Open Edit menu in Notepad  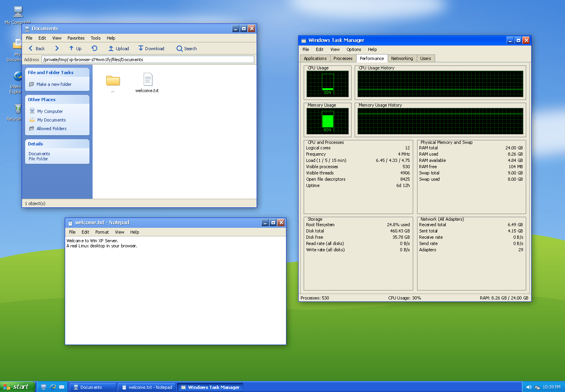(x=86, y=232)
